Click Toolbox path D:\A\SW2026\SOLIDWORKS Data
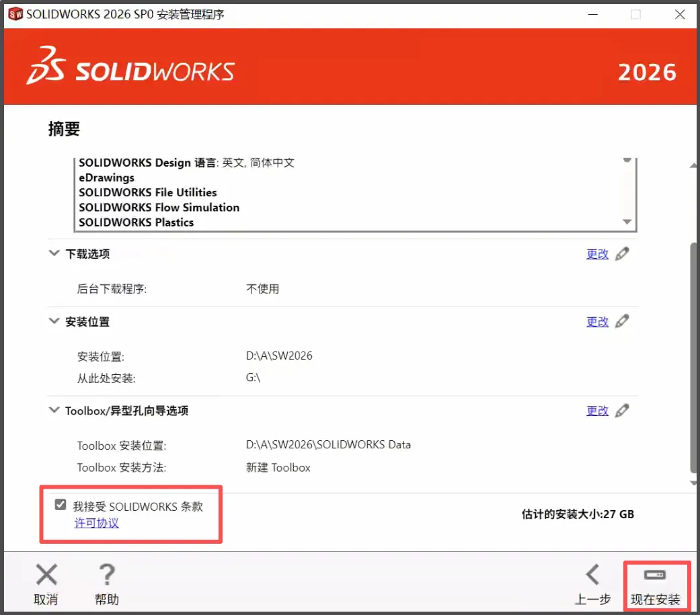The image size is (700, 615). pos(328,444)
